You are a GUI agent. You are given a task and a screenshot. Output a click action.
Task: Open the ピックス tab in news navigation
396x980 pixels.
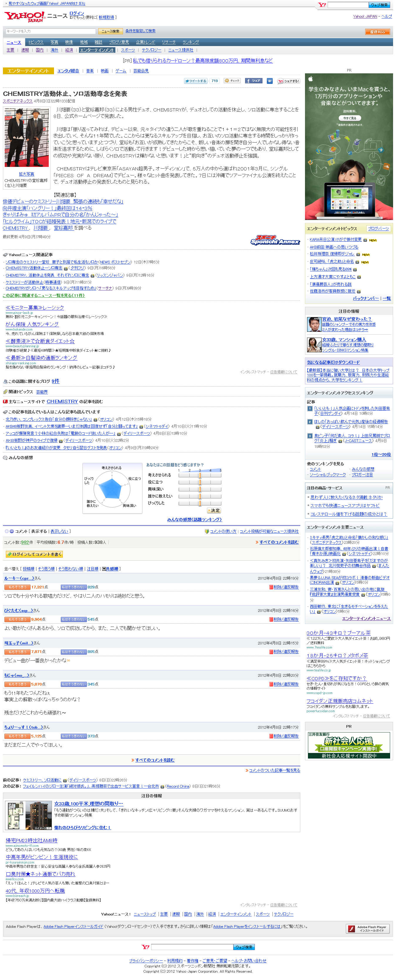[36, 42]
